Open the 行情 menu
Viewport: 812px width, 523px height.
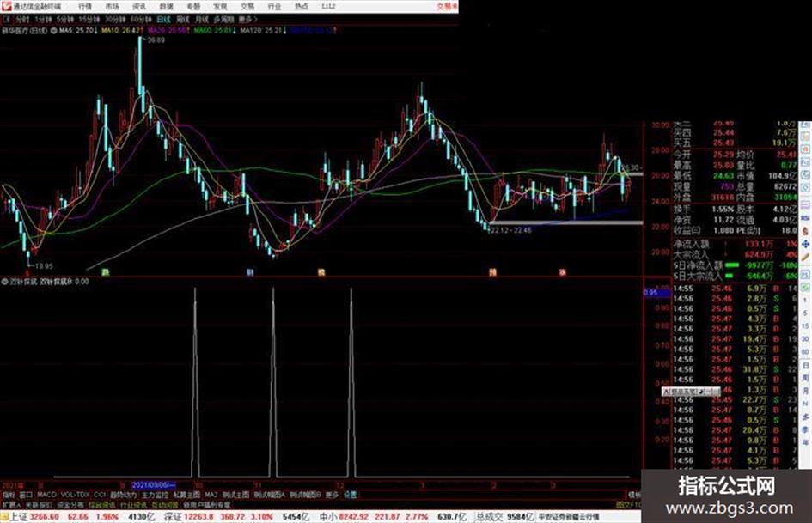[85, 6]
